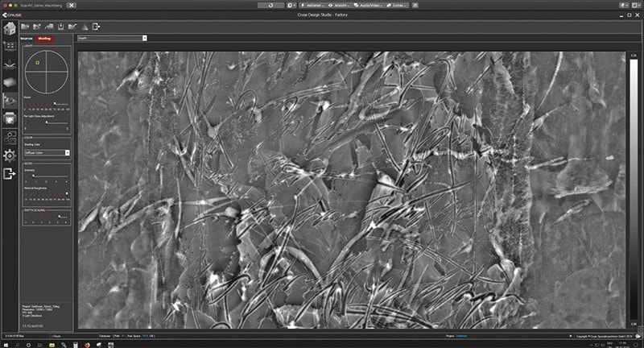Viewport: 644px width, 348px height.
Task: Click the download-arrow save toolbar icon
Action: (61, 27)
